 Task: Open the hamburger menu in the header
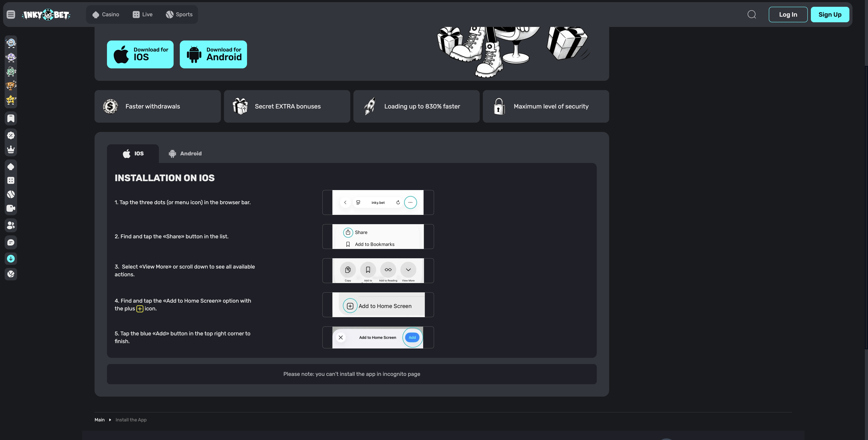click(x=11, y=15)
